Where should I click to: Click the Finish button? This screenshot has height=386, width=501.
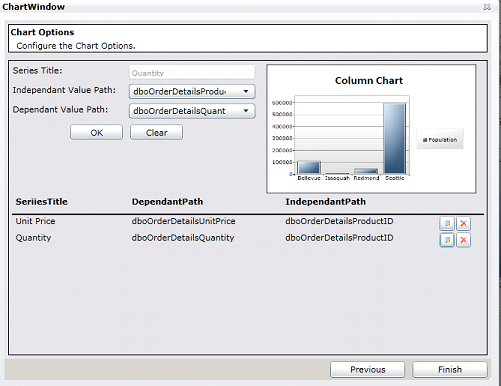(450, 369)
